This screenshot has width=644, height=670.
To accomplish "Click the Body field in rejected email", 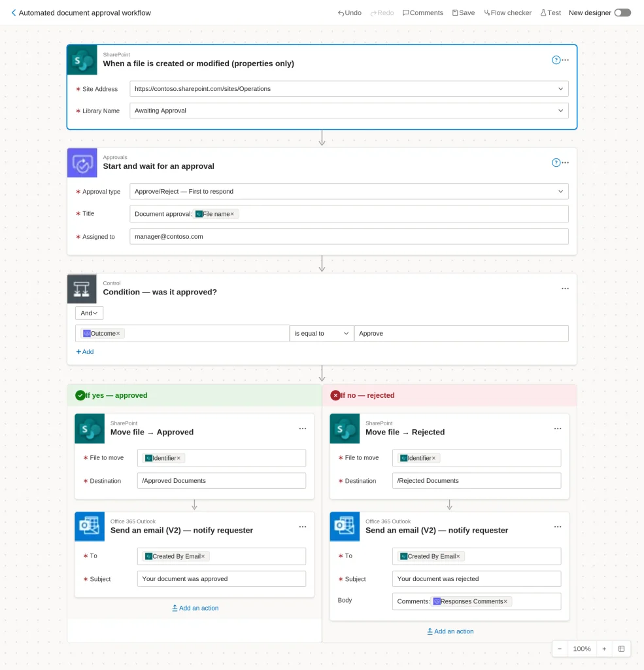I will pyautogui.click(x=477, y=601).
